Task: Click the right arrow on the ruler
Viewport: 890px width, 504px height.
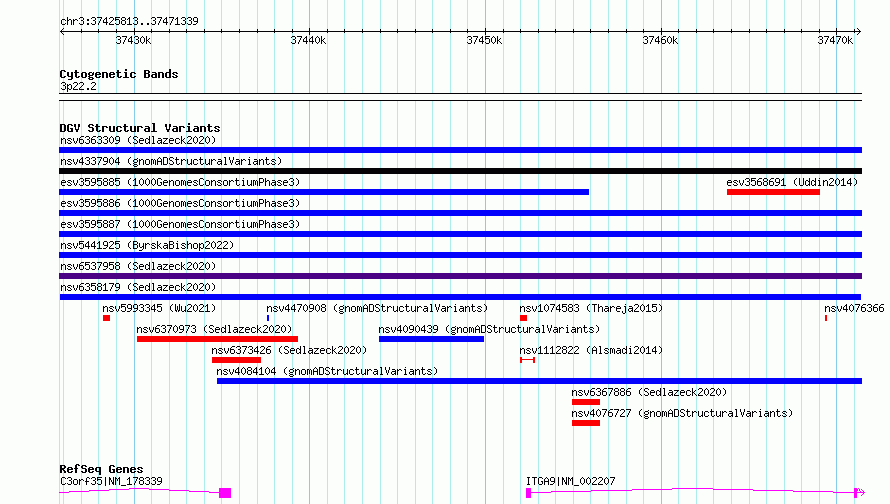Action: pos(858,32)
